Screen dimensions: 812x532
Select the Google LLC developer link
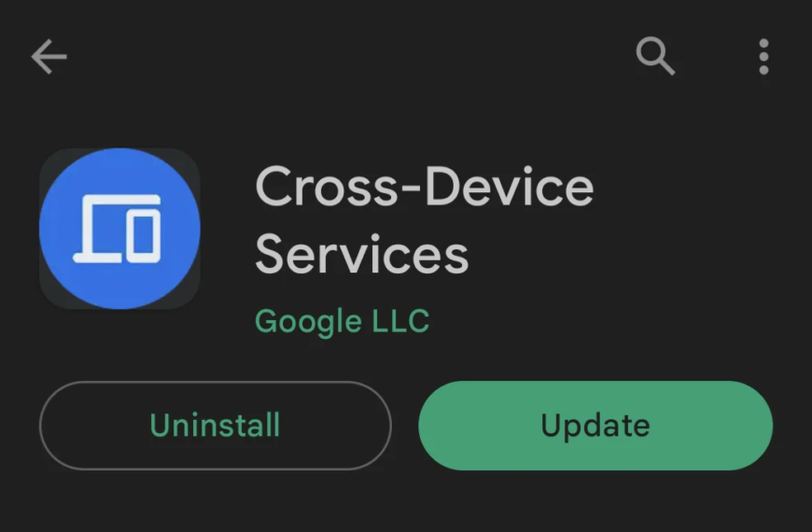click(342, 322)
